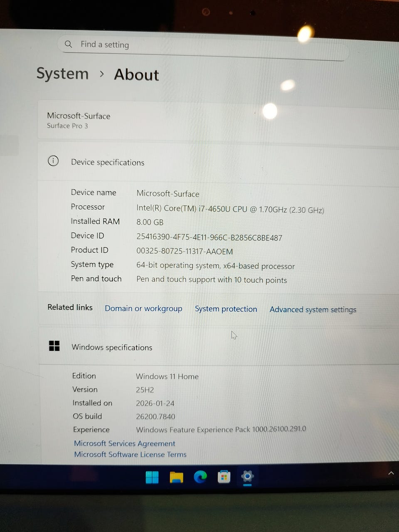
Task: Click the OS build value 26200.7840
Action: click(x=155, y=416)
